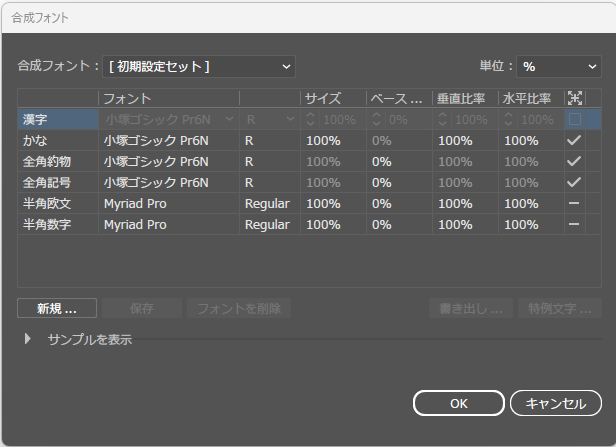The width and height of the screenshot is (616, 447).
Task: Confirm with the OK button
Action: (458, 404)
